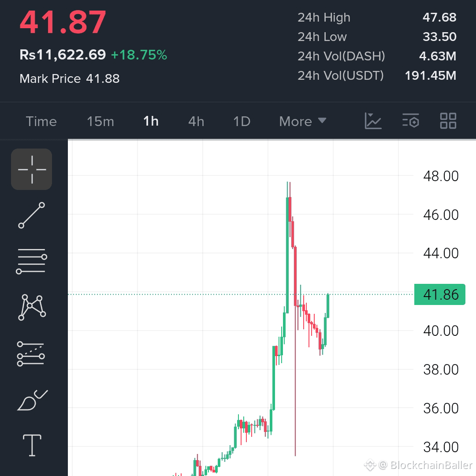This screenshot has height=476, width=476.
Task: Select the position measurement lines tool
Action: [31, 353]
